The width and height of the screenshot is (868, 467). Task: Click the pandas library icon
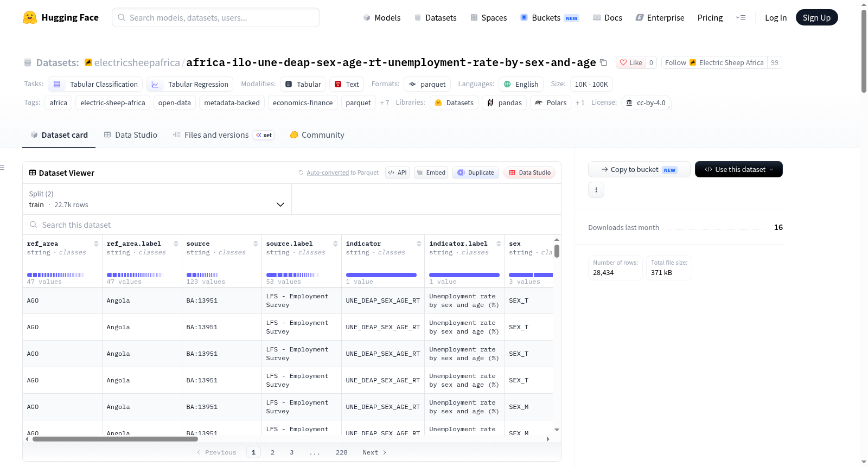490,103
